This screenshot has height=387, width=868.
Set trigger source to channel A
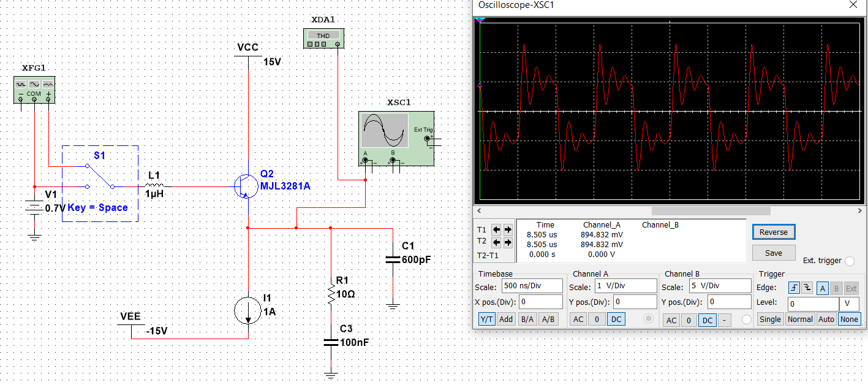coord(823,288)
